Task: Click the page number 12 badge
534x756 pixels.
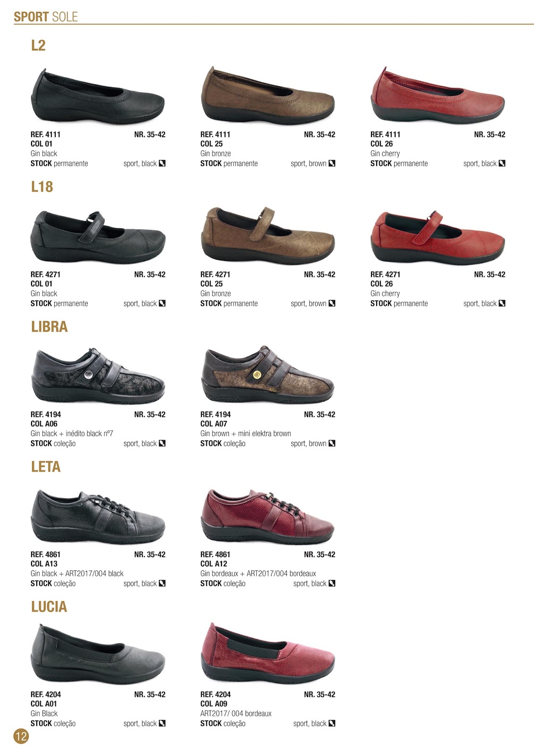Action: (x=21, y=736)
